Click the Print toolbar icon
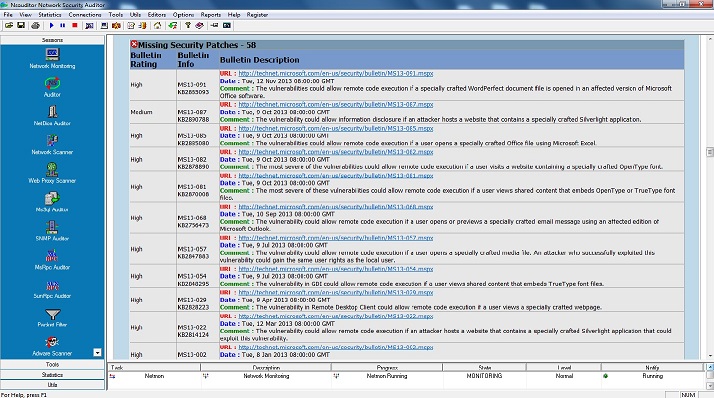Viewport: 714px width, 398px height. click(x=35, y=26)
